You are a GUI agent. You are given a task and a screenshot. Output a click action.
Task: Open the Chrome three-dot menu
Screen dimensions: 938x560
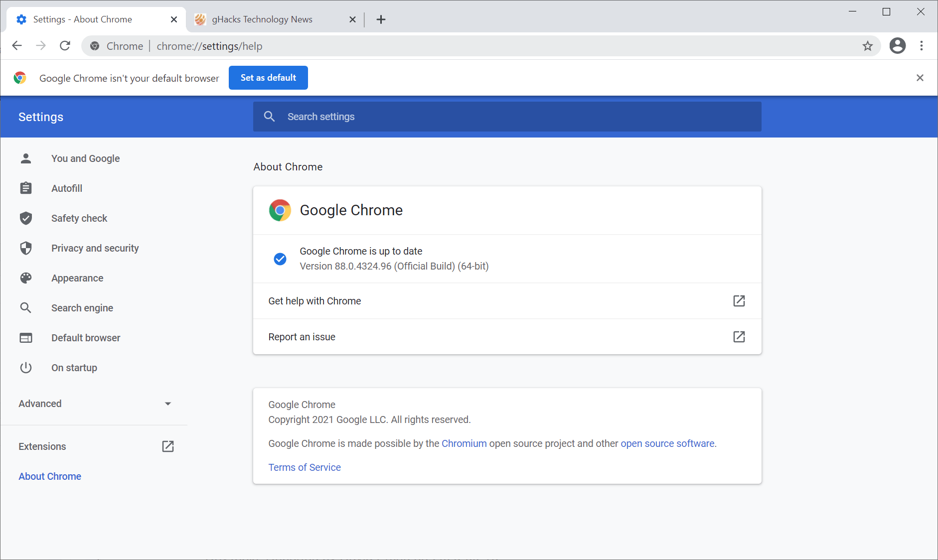(922, 46)
